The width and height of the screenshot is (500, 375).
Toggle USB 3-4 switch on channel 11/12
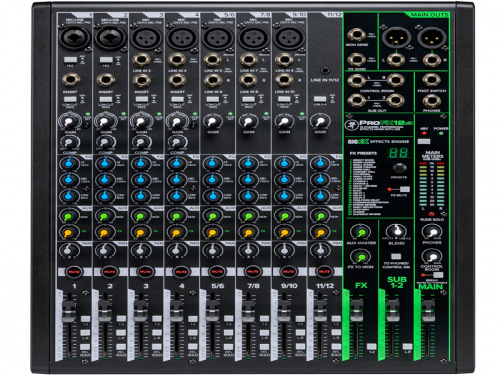(320, 99)
